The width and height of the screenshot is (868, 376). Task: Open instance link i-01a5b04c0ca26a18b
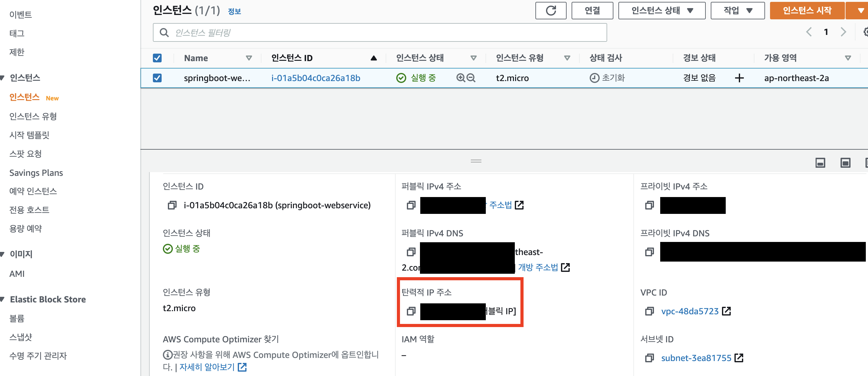tap(315, 78)
